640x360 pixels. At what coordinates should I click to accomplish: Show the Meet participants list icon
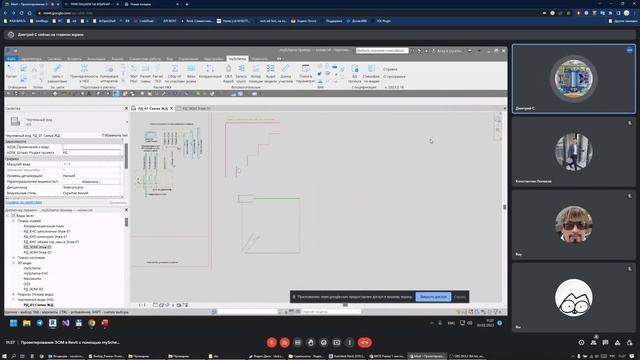[x=593, y=342]
